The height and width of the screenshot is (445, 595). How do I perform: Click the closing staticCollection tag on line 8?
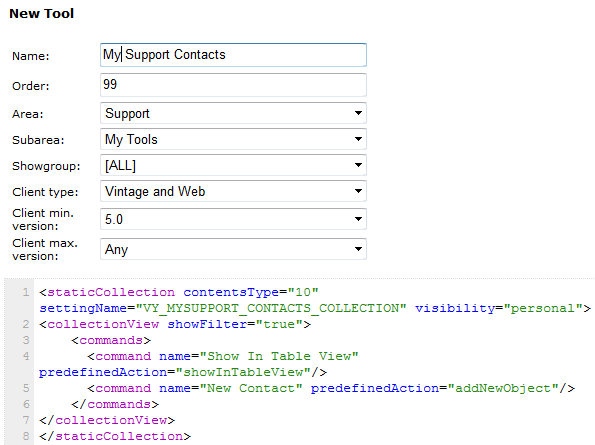[115, 436]
